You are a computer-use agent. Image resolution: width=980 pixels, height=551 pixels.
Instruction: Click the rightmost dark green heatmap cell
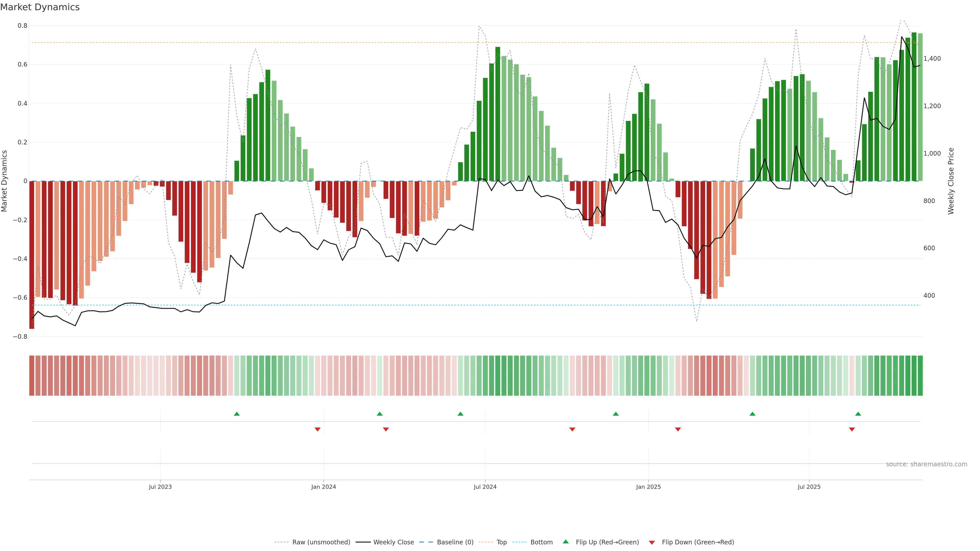(920, 375)
